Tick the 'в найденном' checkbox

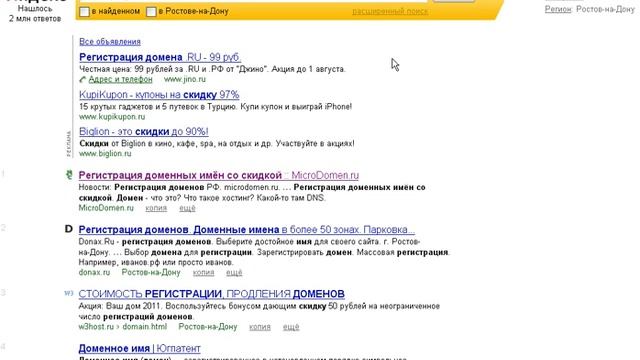pyautogui.click(x=84, y=12)
